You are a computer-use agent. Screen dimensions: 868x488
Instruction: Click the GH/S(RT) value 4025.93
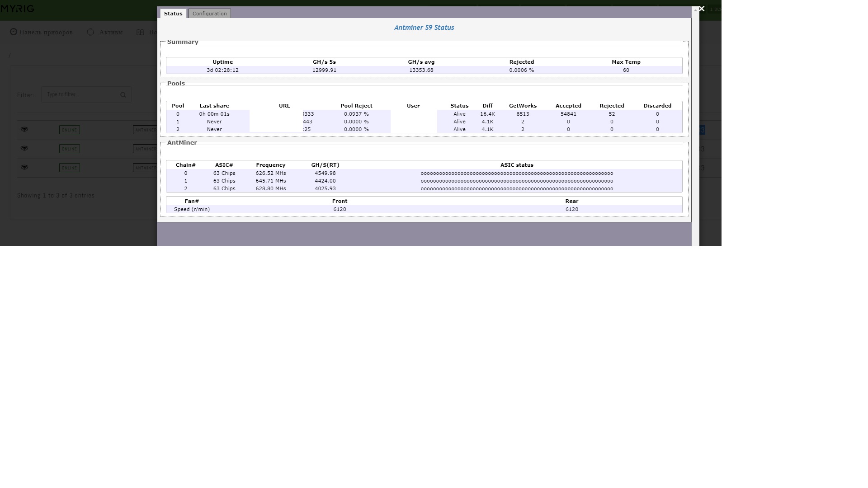click(x=325, y=188)
